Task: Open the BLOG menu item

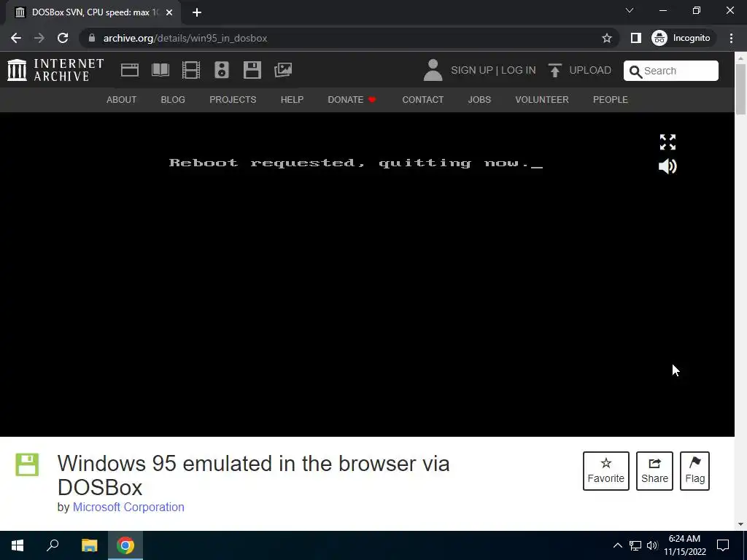Action: click(x=173, y=99)
